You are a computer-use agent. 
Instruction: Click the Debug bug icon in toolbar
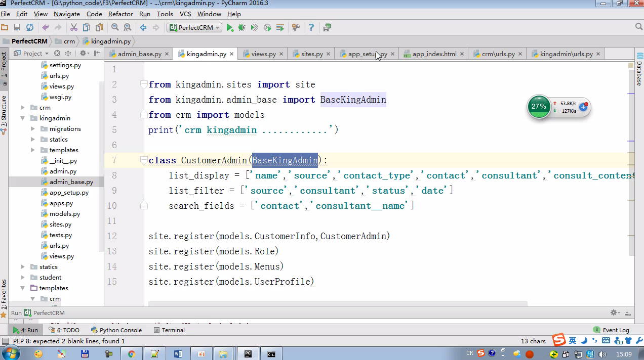tap(242, 27)
